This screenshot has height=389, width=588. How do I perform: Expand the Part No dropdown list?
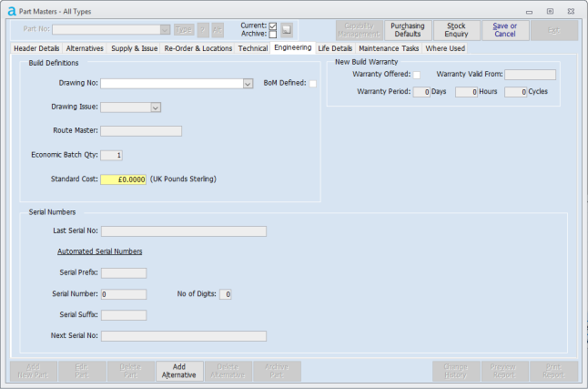click(x=164, y=30)
